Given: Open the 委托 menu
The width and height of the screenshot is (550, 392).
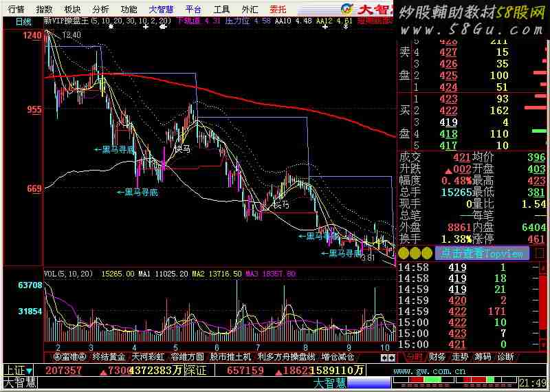Looking at the screenshot, I should tap(278, 9).
